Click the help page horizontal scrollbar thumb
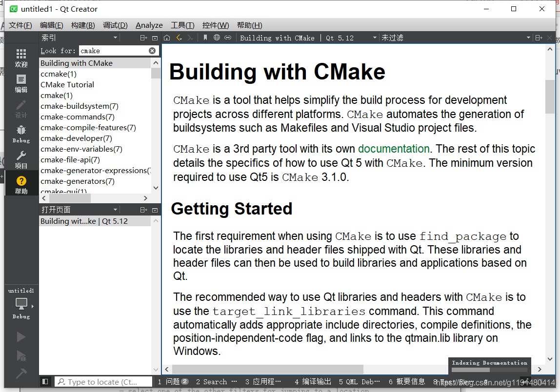Screen dimensions: 560x392 (x=268, y=369)
